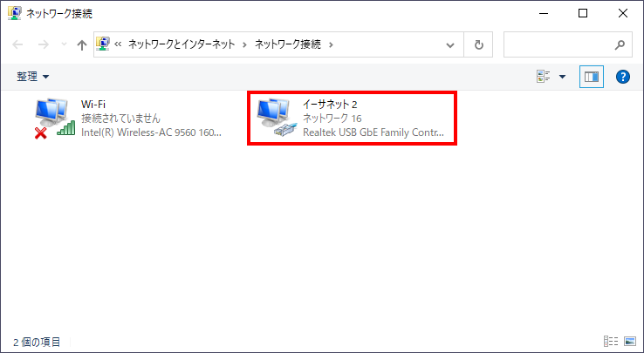The width and height of the screenshot is (644, 353).
Task: Select the Wi-Fi adapter icon
Action: [54, 119]
